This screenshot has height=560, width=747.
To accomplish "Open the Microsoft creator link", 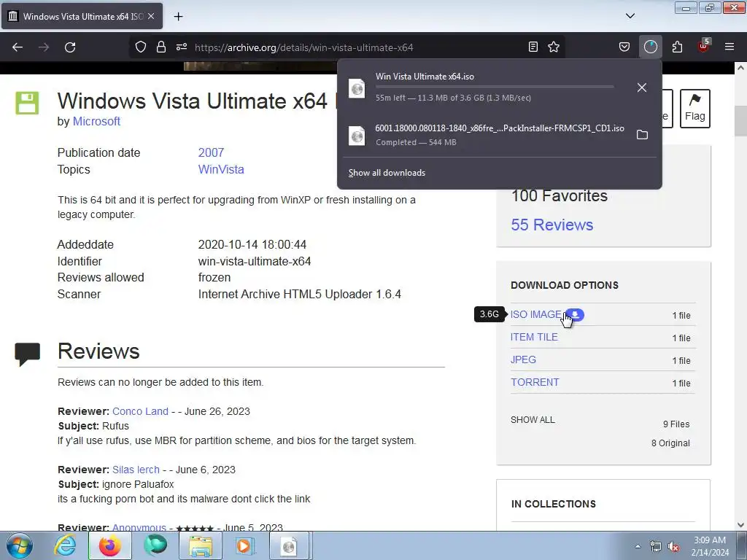I will (x=96, y=122).
